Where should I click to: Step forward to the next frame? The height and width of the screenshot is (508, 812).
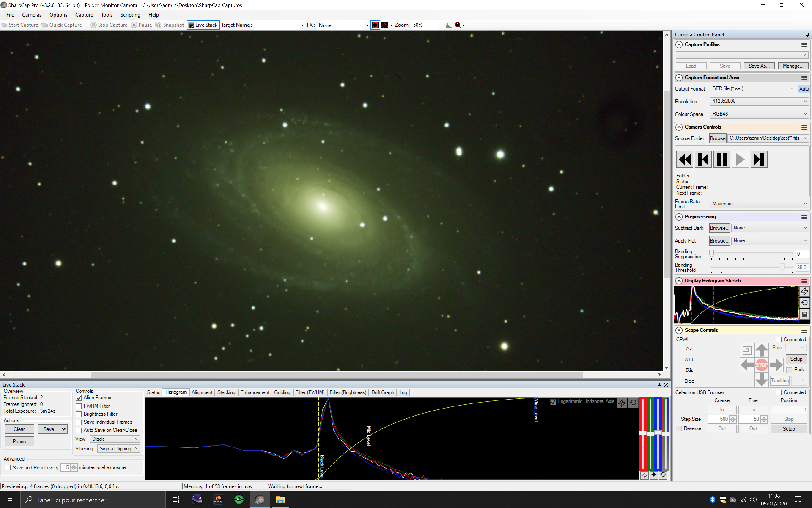coord(759,159)
